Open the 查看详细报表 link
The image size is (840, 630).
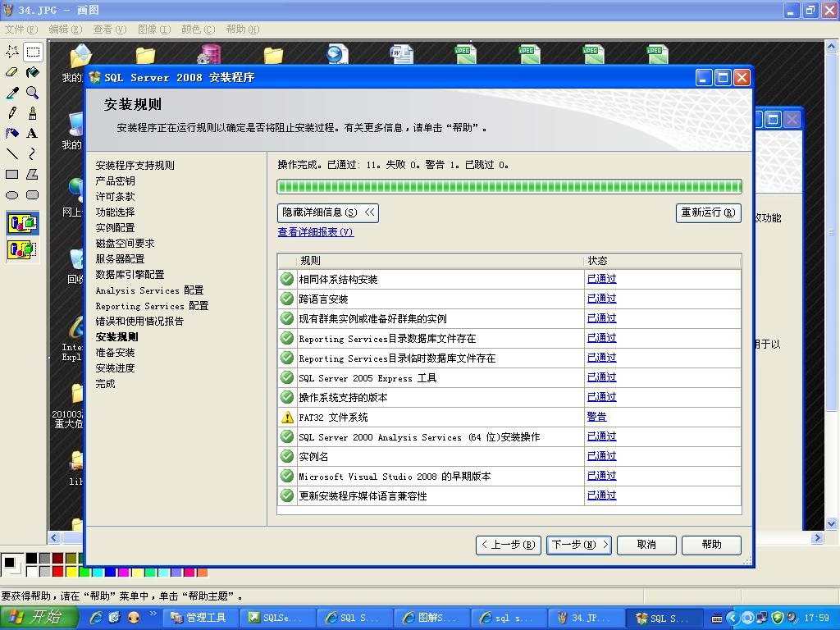pos(315,232)
